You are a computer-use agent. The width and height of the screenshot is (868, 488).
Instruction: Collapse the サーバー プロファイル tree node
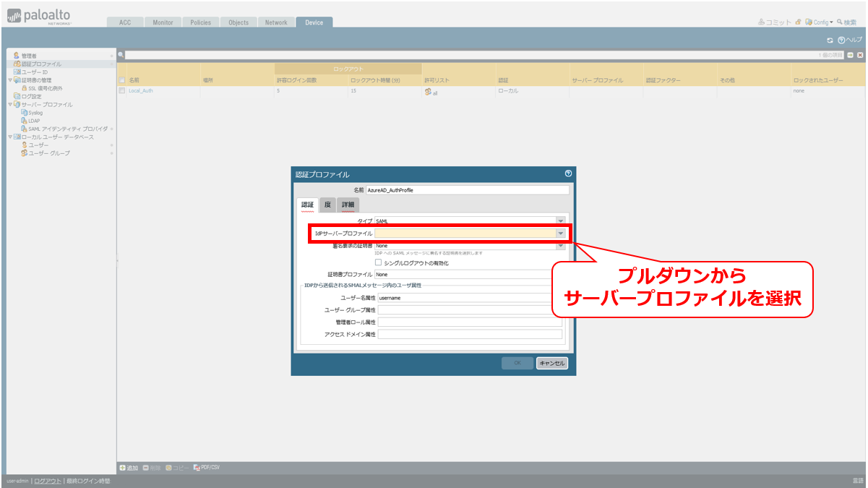pos(9,105)
